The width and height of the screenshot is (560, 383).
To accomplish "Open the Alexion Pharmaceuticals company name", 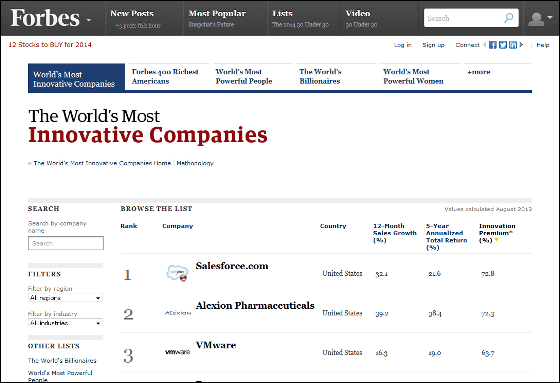I will click(255, 305).
